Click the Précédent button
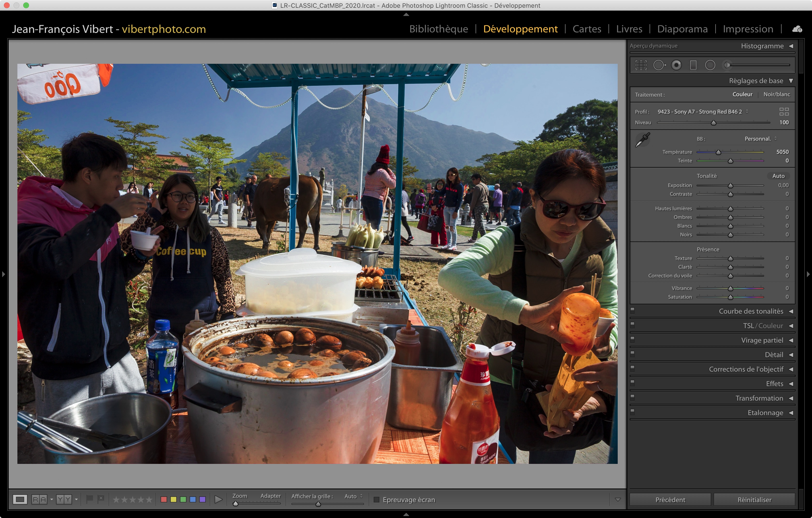Image resolution: width=812 pixels, height=518 pixels. tap(670, 499)
